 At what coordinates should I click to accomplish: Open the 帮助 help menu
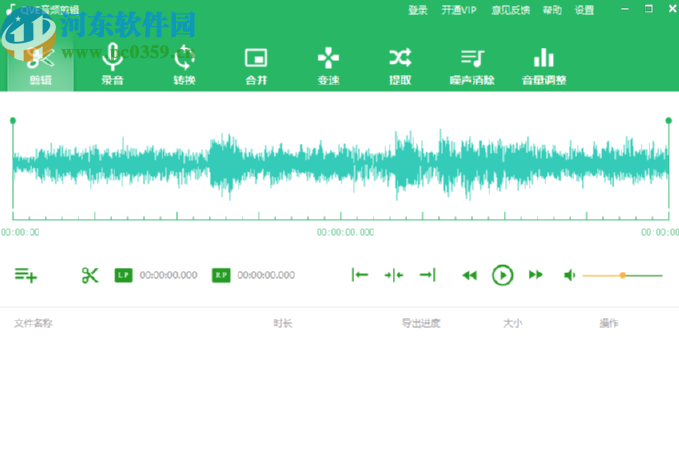point(552,10)
